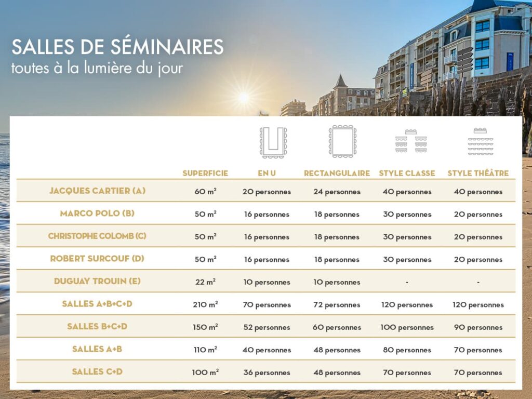Select the EN U column header
Screen dimensions: 532x399
[x=267, y=174]
